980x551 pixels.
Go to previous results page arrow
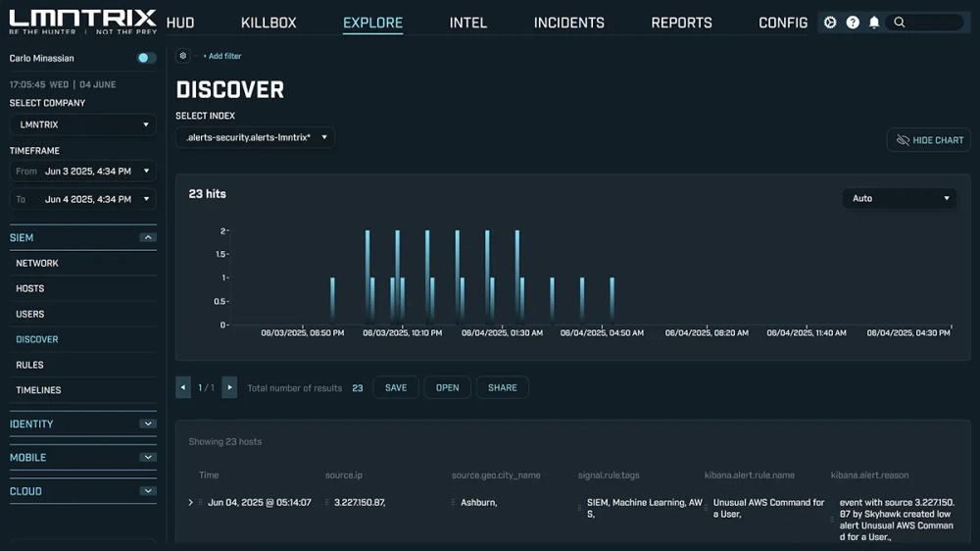pyautogui.click(x=183, y=388)
